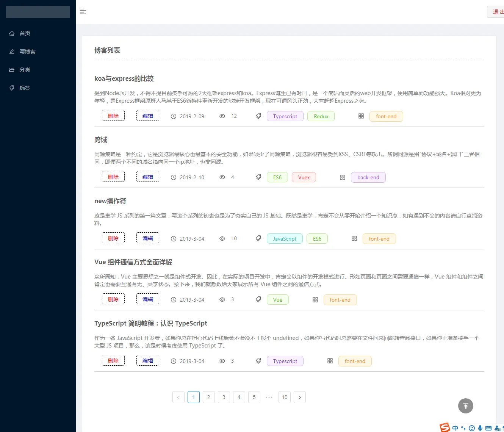Delete the koa与express的比较 post
This screenshot has width=504, height=432.
click(x=113, y=116)
